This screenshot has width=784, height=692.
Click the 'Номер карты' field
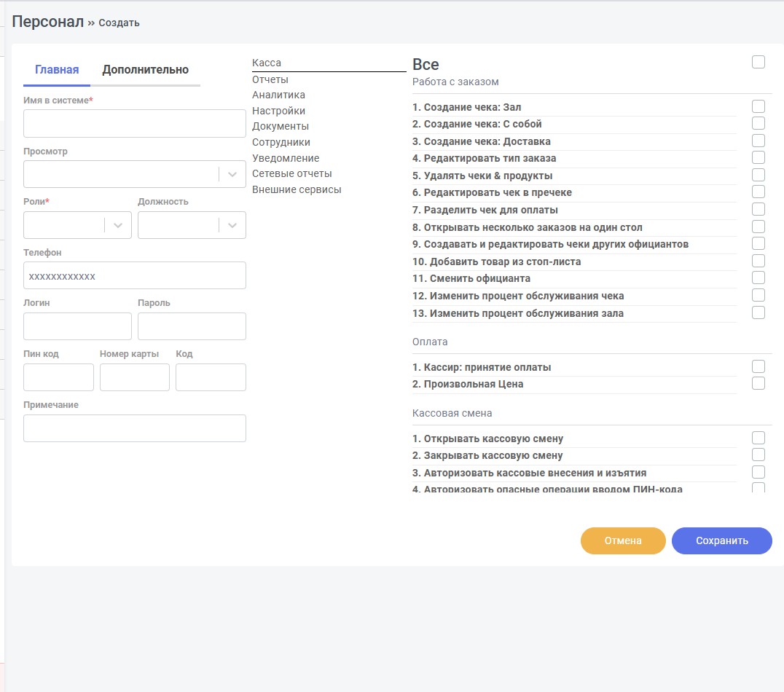[x=135, y=377]
